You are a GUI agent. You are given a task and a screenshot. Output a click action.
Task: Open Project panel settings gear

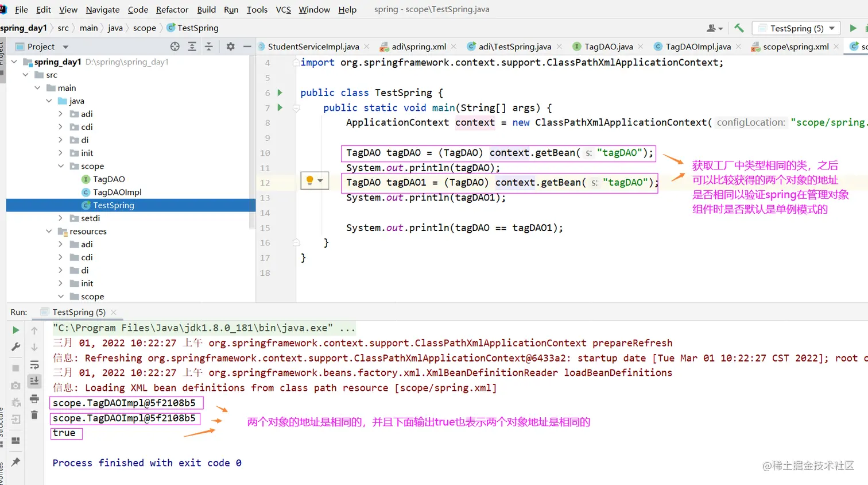pos(230,47)
